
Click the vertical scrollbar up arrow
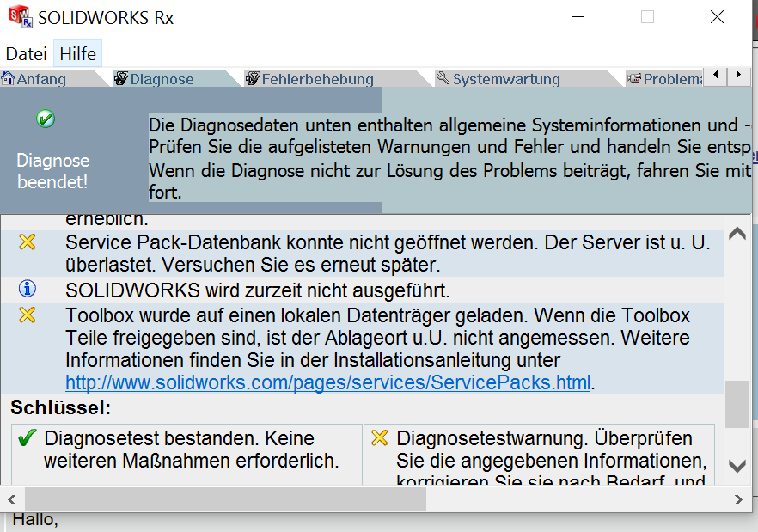click(737, 234)
